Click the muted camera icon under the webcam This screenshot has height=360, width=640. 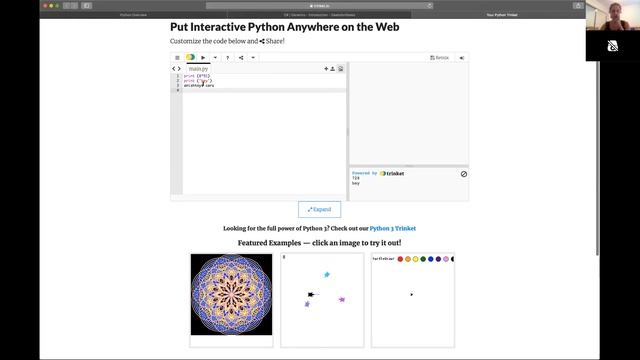pyautogui.click(x=613, y=46)
